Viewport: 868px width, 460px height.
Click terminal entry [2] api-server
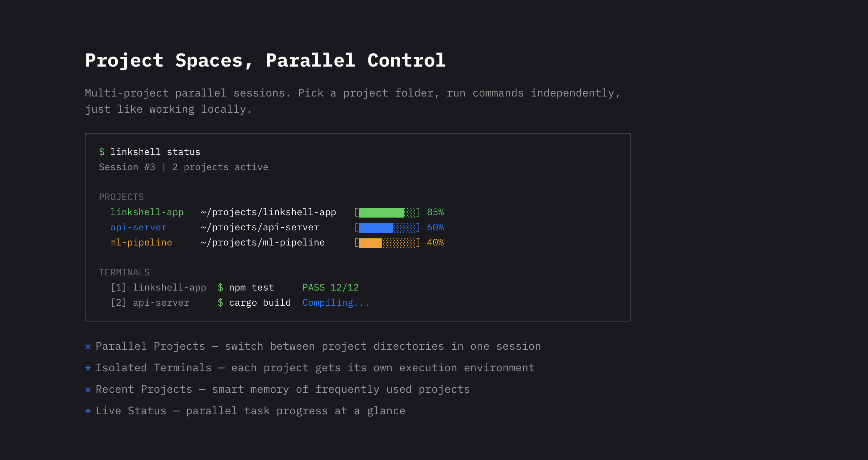pyautogui.click(x=150, y=302)
